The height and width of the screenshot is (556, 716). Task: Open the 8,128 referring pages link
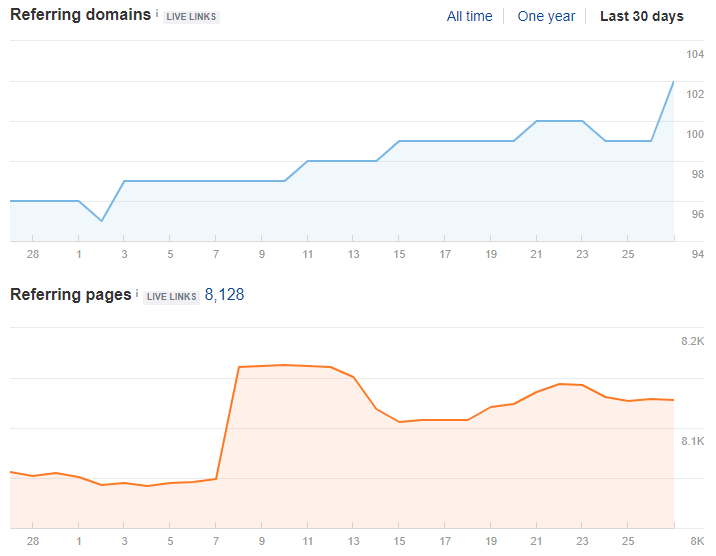tap(224, 294)
